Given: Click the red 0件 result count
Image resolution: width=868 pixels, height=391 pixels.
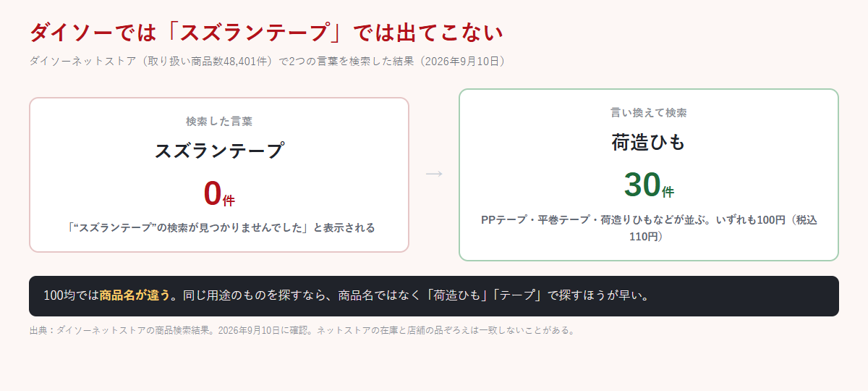Looking at the screenshot, I should tap(219, 193).
